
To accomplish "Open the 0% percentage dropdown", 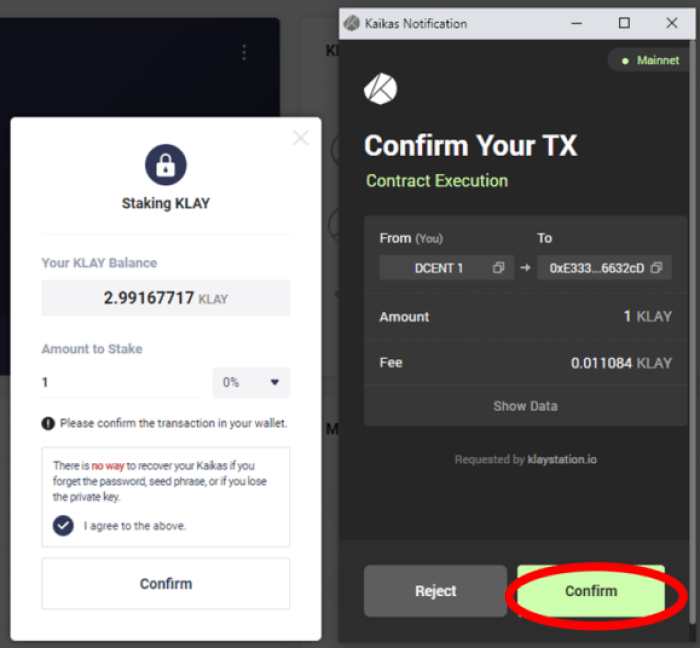I will point(251,382).
